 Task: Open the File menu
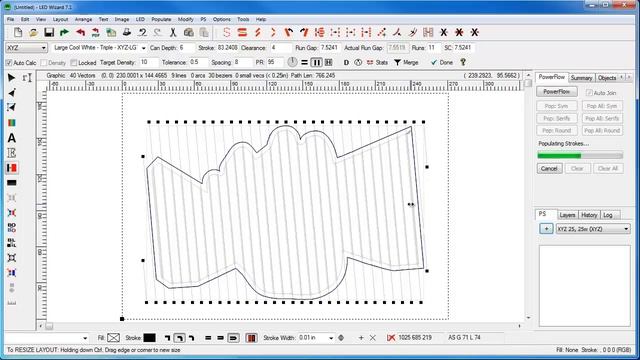[x=11, y=19]
